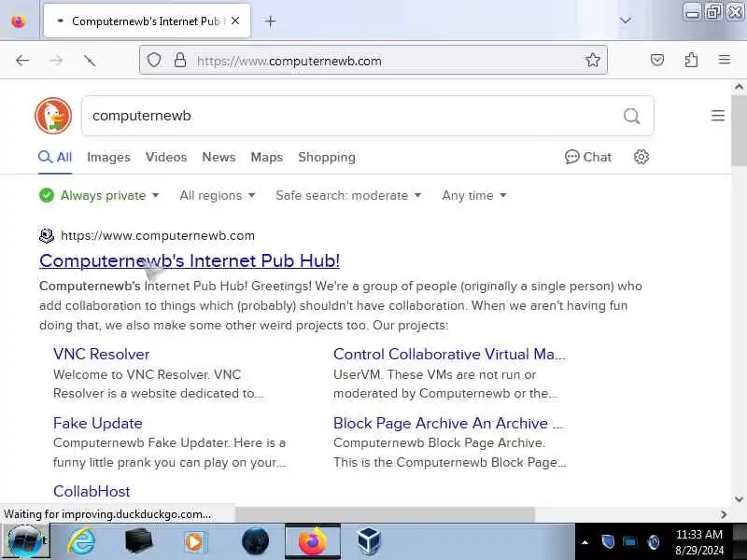Show hidden system tray icons
The image size is (747, 560).
pyautogui.click(x=585, y=542)
